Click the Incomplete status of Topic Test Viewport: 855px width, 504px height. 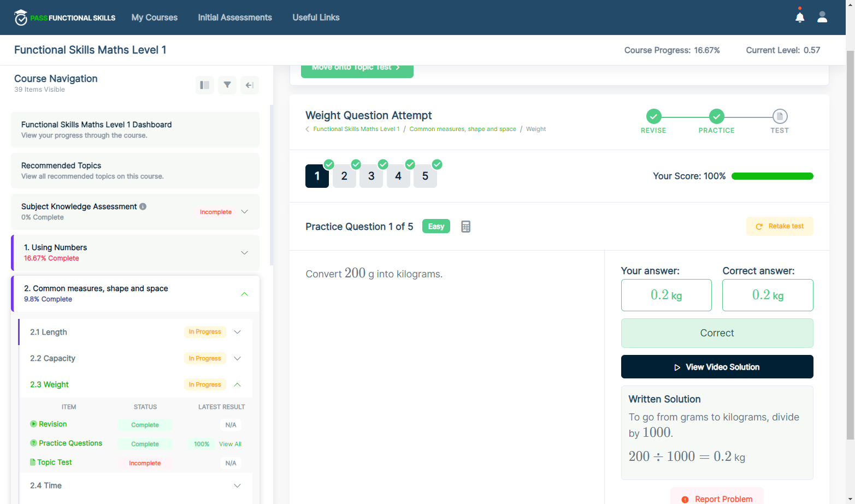click(145, 463)
